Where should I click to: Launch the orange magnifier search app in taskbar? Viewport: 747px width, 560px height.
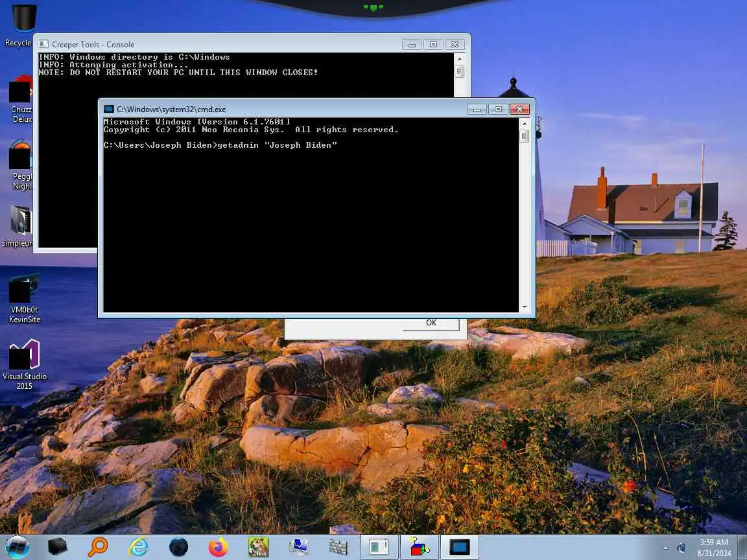(98, 547)
